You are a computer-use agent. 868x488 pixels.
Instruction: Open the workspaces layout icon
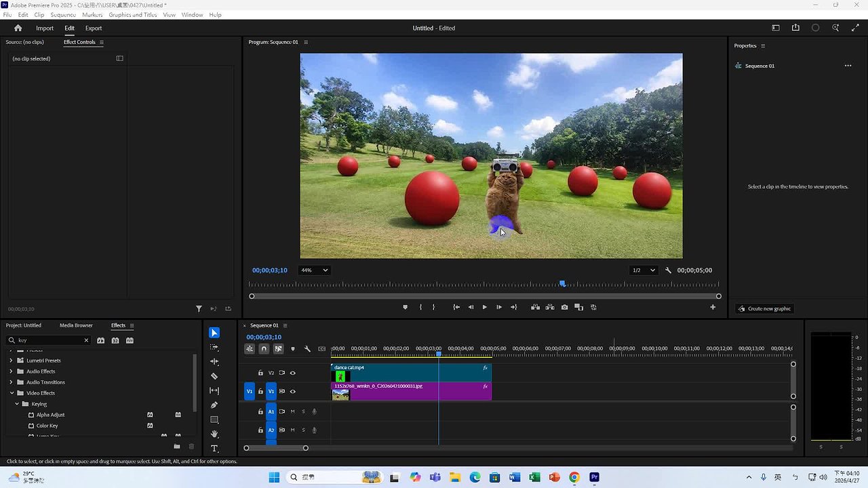pyautogui.click(x=776, y=28)
